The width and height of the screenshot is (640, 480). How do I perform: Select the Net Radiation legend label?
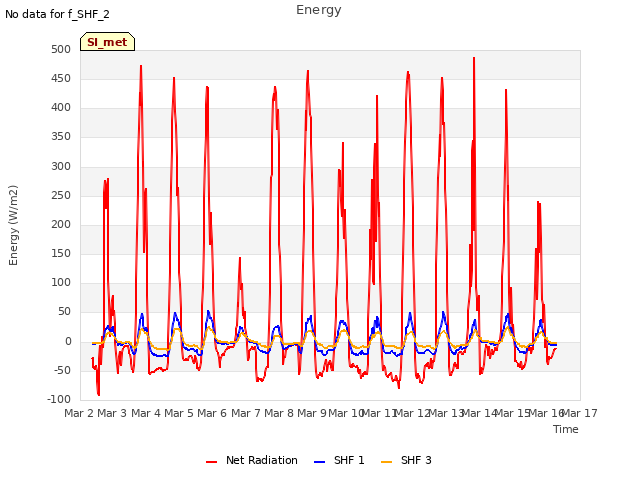click(x=262, y=460)
